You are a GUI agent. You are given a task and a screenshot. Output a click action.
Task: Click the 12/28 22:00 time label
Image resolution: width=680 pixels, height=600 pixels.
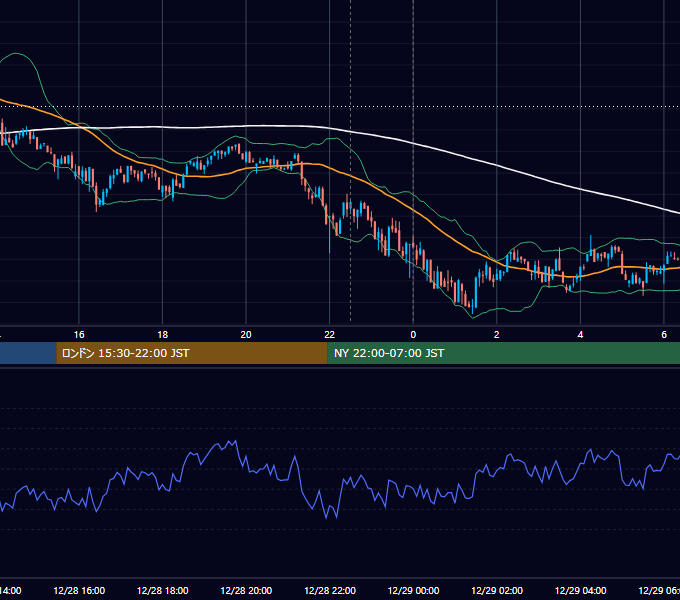pyautogui.click(x=330, y=590)
